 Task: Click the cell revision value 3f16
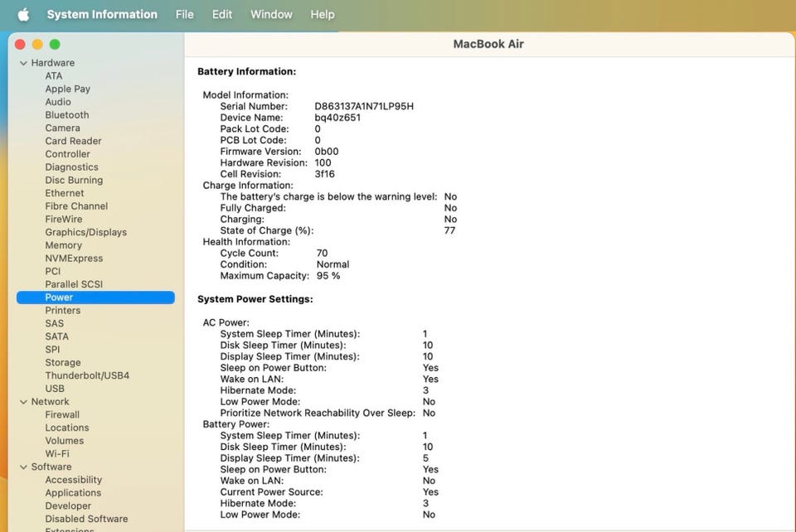[324, 175]
